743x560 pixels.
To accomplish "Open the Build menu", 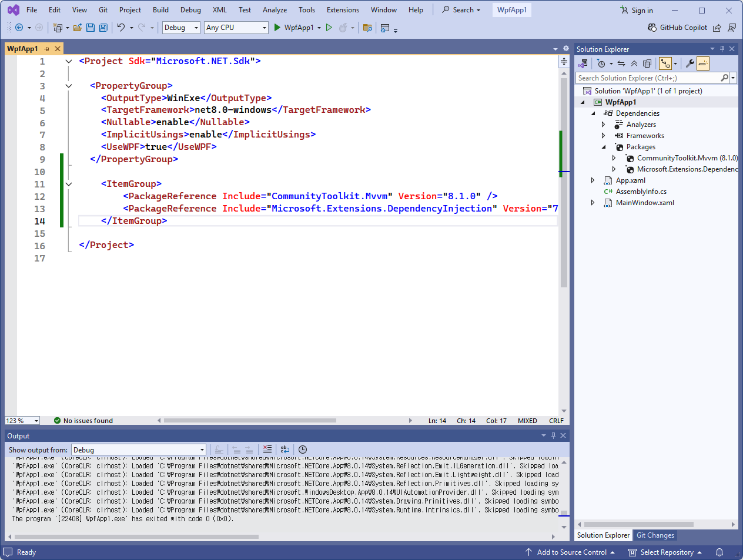I will [x=160, y=10].
